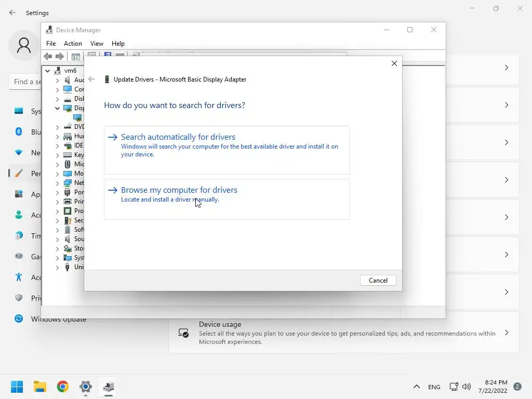The width and height of the screenshot is (532, 399).
Task: Close the Update Drivers wizard
Action: tap(394, 63)
